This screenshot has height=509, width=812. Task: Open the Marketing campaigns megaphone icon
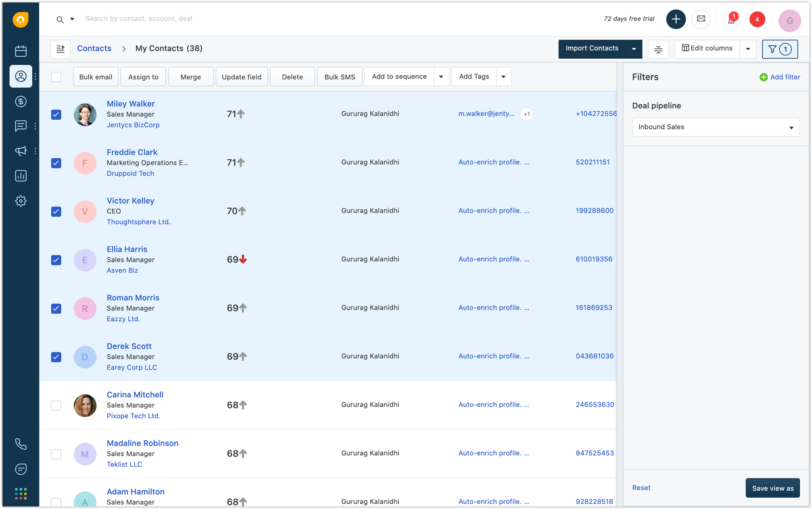[x=21, y=151]
